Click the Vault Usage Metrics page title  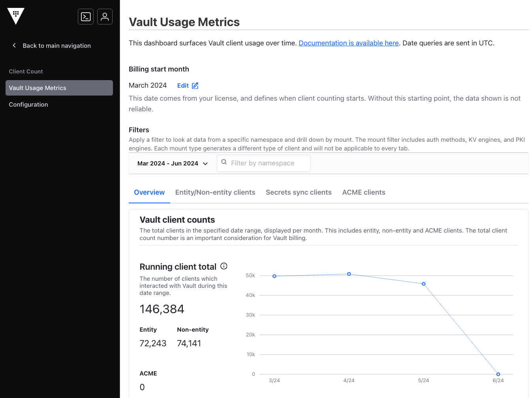coord(184,22)
